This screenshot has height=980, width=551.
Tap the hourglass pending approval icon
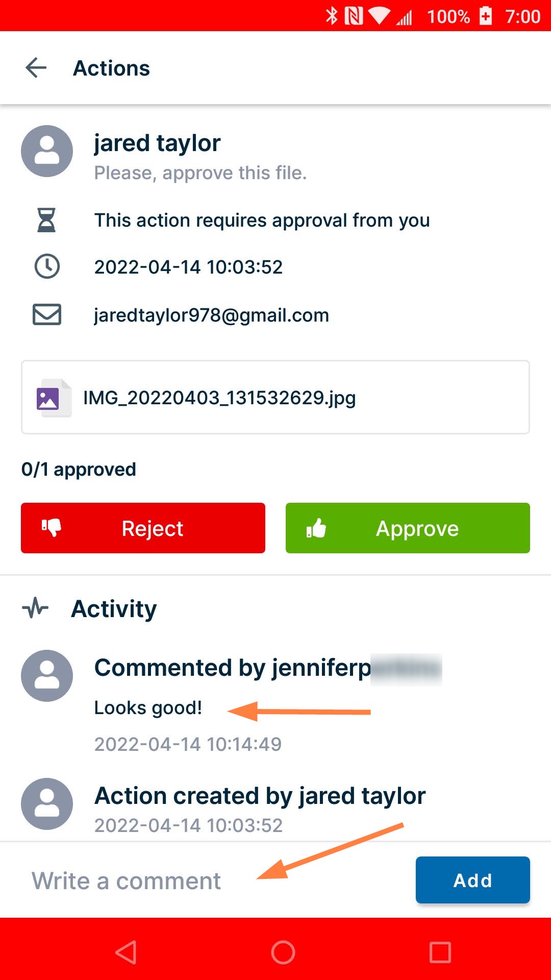[46, 220]
